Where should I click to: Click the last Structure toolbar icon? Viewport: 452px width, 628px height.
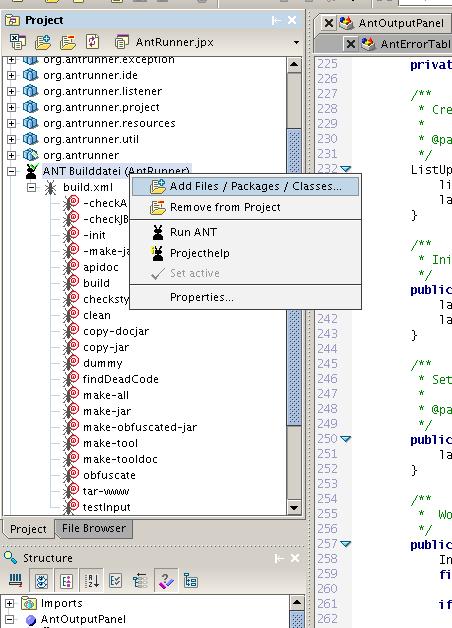pyautogui.click(x=191, y=580)
